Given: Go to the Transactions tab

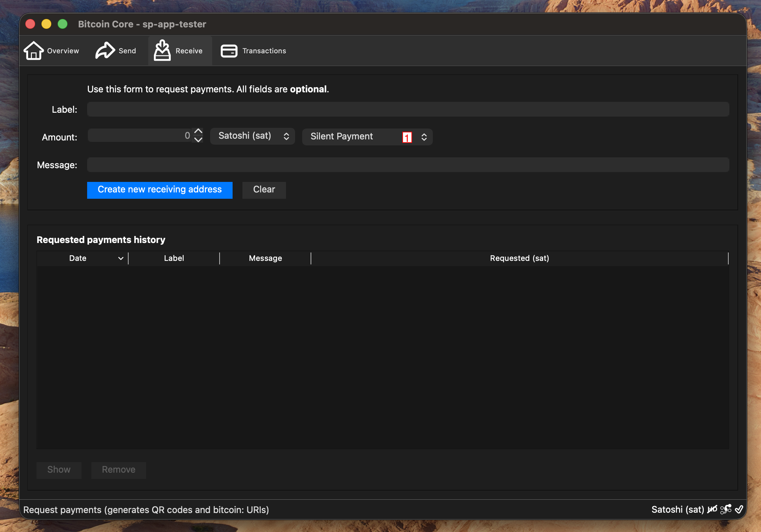Looking at the screenshot, I should pyautogui.click(x=254, y=51).
